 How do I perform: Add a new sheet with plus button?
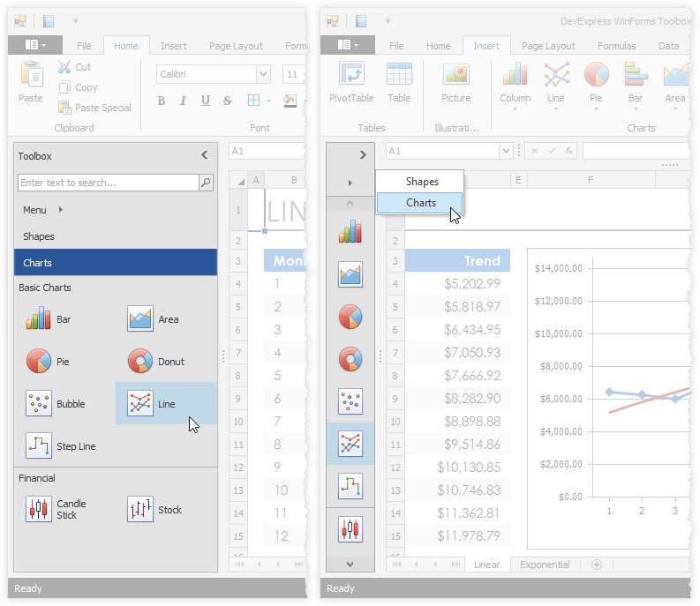tap(597, 565)
